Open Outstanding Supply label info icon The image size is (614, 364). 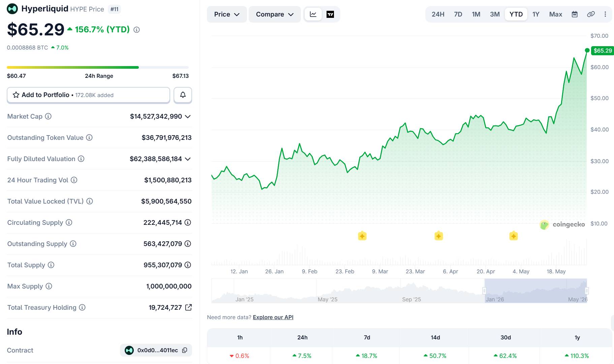pyautogui.click(x=73, y=244)
